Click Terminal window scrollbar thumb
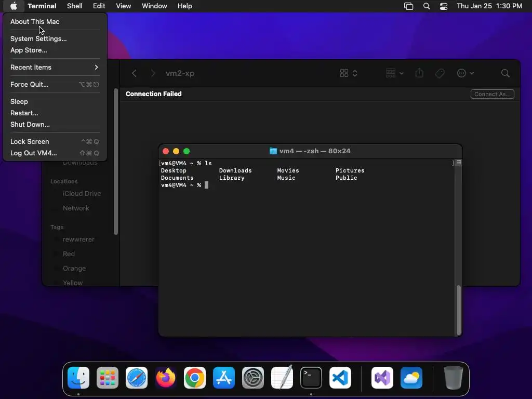Screen dimensions: 532x399 pos(459,310)
